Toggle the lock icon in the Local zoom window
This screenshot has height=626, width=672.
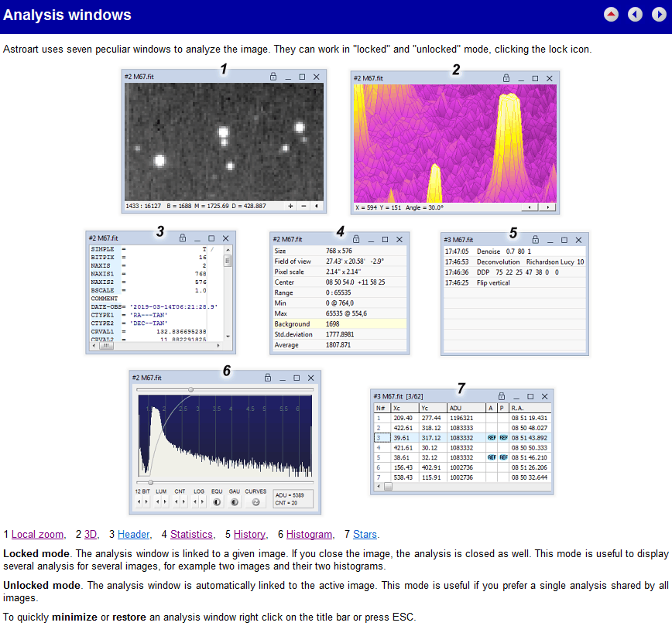click(x=273, y=77)
